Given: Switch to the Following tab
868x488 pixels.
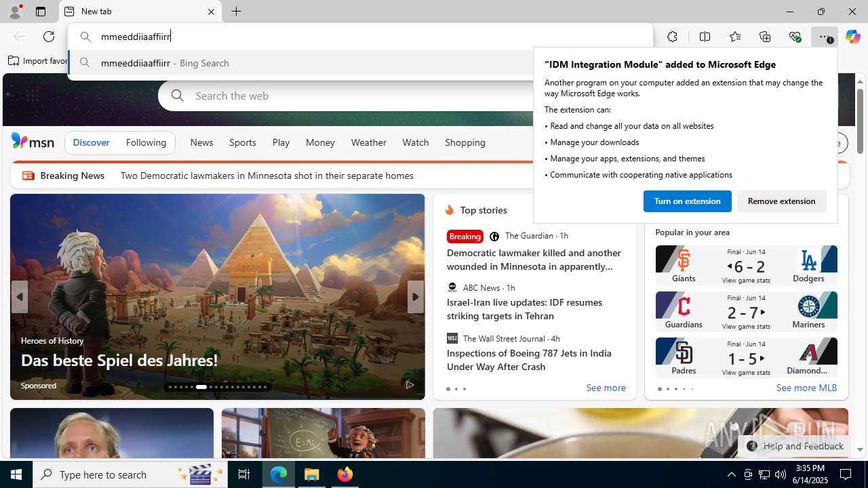Looking at the screenshot, I should click(x=146, y=142).
